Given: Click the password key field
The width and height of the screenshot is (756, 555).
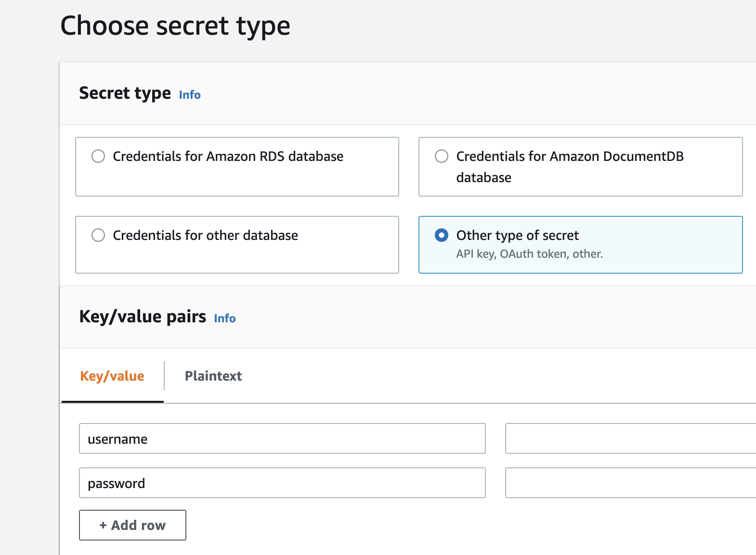Looking at the screenshot, I should coord(282,483).
